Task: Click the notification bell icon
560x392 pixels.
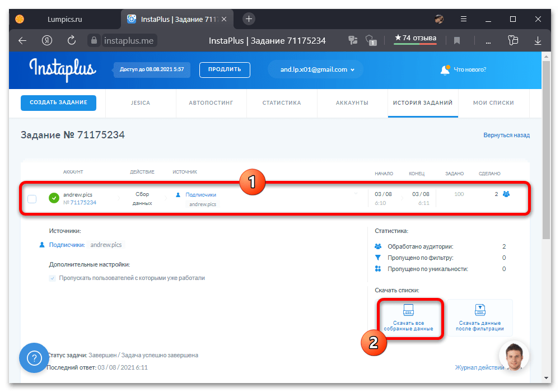Action: (x=445, y=70)
